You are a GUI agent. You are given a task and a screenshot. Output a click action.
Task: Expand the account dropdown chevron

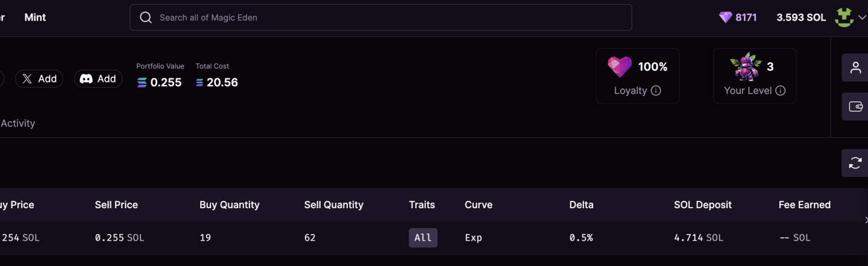862,18
